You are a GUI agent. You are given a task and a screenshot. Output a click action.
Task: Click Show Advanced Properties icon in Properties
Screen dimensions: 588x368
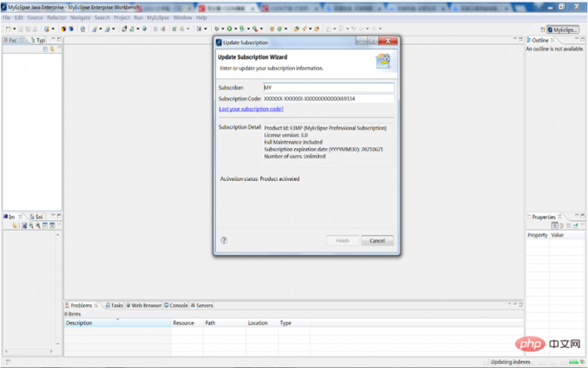pyautogui.click(x=562, y=226)
